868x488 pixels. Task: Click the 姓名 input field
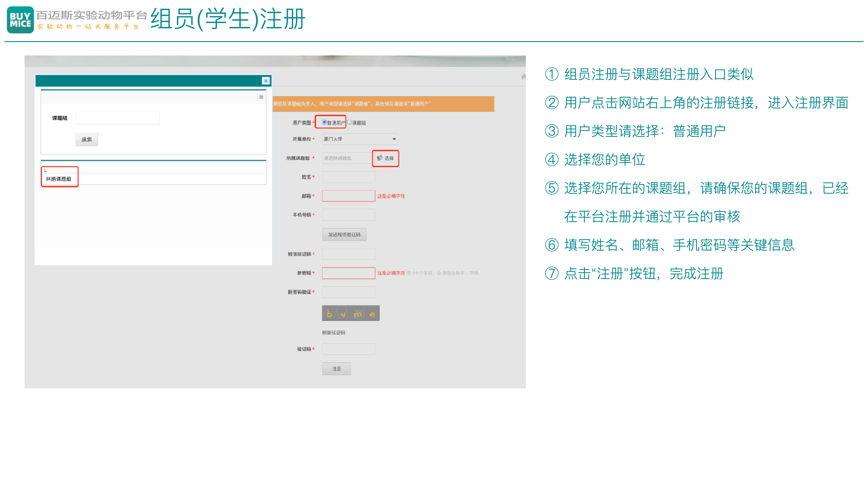coord(348,177)
